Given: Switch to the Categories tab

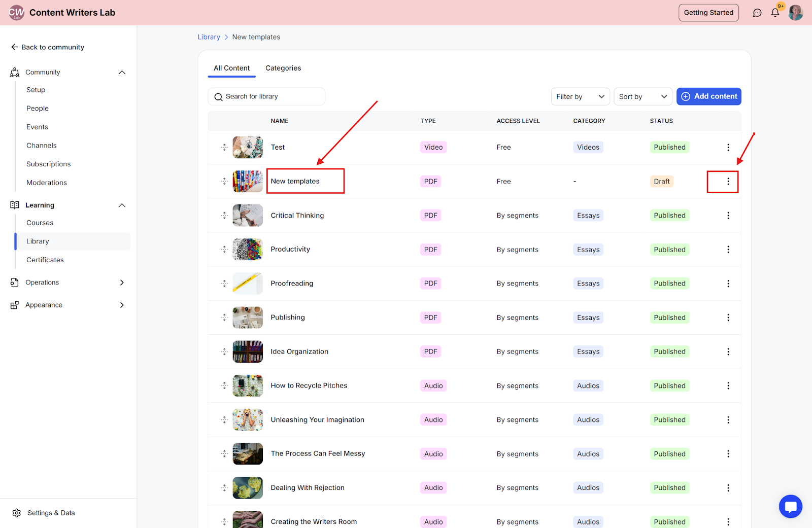Looking at the screenshot, I should coord(283,68).
